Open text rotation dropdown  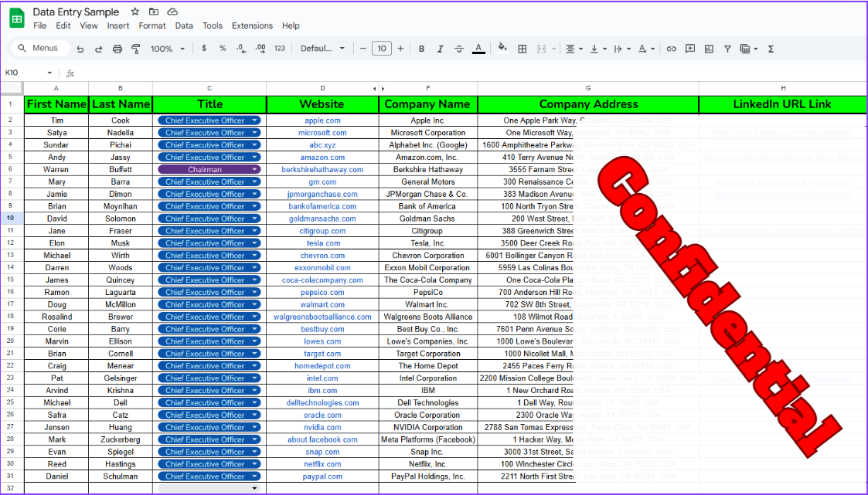[x=646, y=49]
